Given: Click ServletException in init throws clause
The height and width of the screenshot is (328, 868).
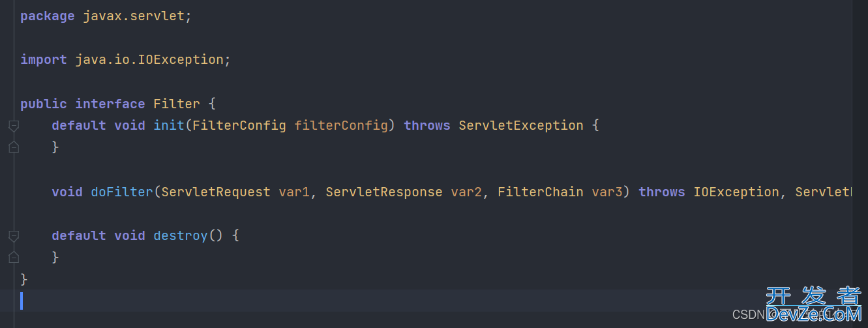Looking at the screenshot, I should 521,125.
